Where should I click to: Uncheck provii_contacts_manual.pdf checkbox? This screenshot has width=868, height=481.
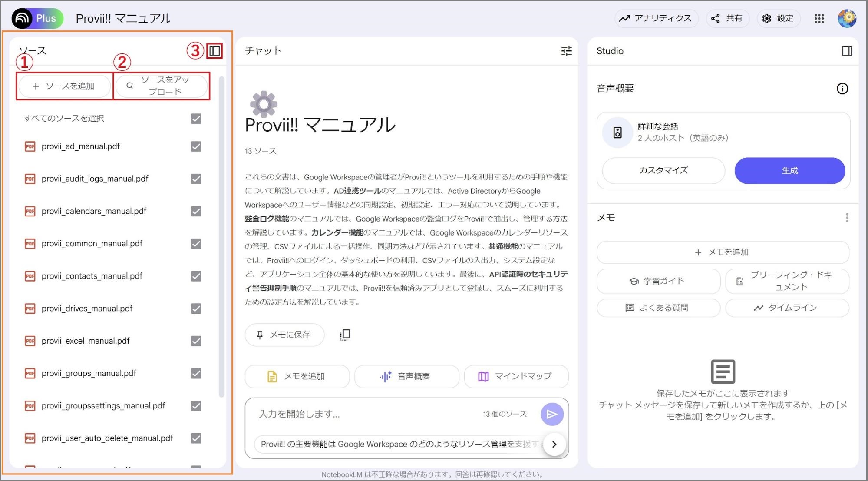tap(196, 276)
